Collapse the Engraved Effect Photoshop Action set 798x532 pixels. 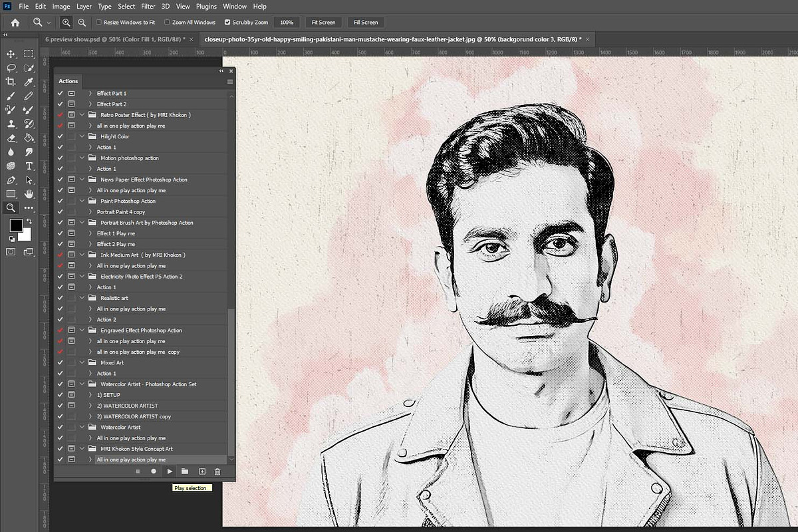point(82,331)
